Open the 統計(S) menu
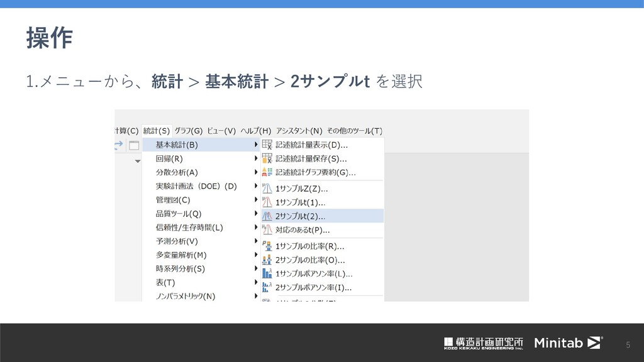The width and height of the screenshot is (644, 362). click(157, 131)
